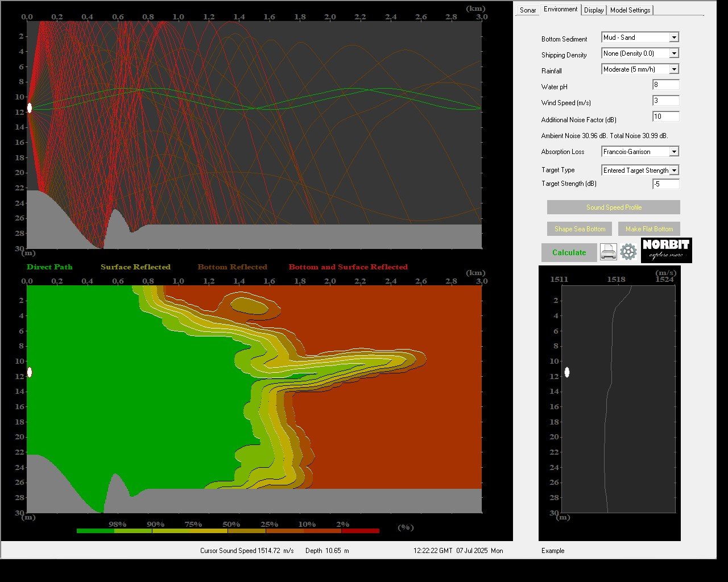Click the Target Strength input field
This screenshot has width=728, height=582.
pos(666,184)
